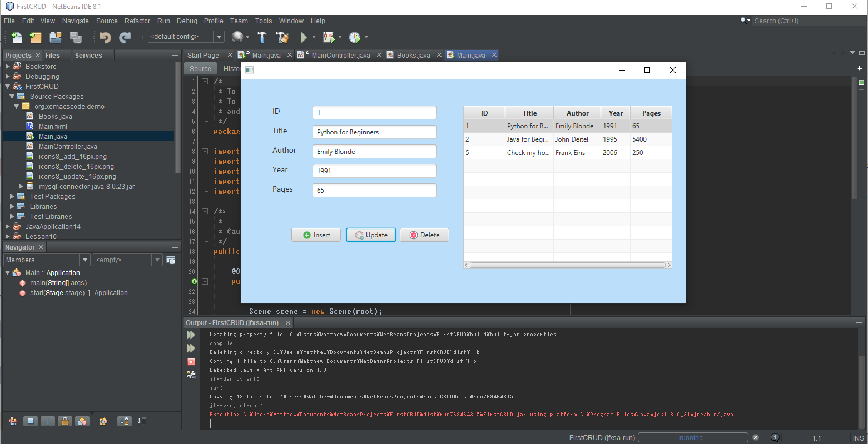
Task: Open Output settings wrench icon
Action: (x=191, y=375)
